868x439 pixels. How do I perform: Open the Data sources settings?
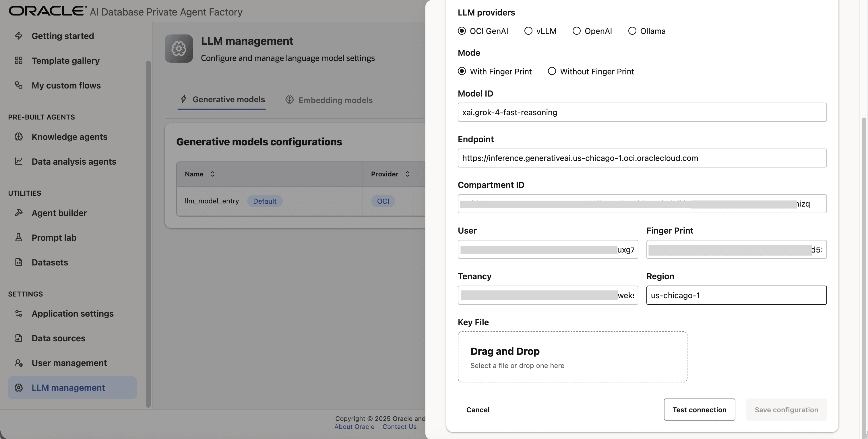[x=58, y=338]
